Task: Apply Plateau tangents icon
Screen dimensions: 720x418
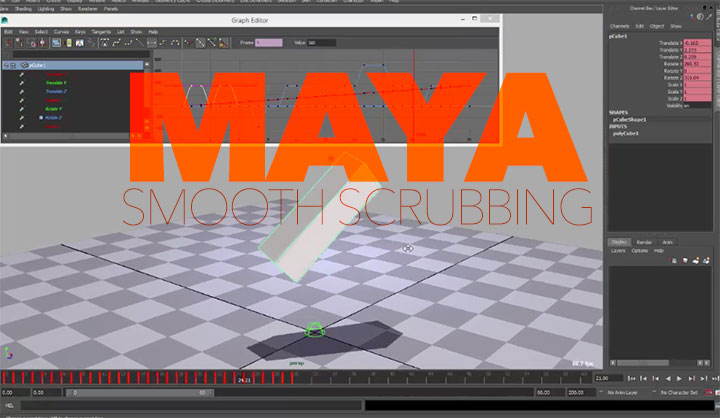Action: pos(175,43)
